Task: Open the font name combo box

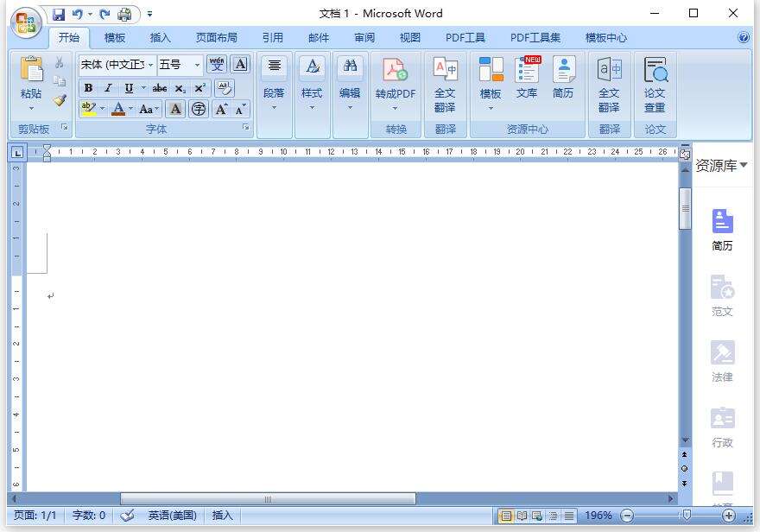Action: [117, 65]
